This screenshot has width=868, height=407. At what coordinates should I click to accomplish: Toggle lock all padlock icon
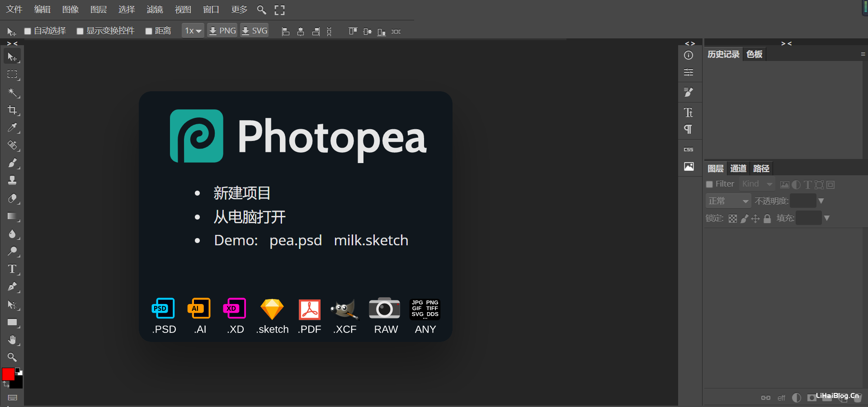(x=767, y=219)
